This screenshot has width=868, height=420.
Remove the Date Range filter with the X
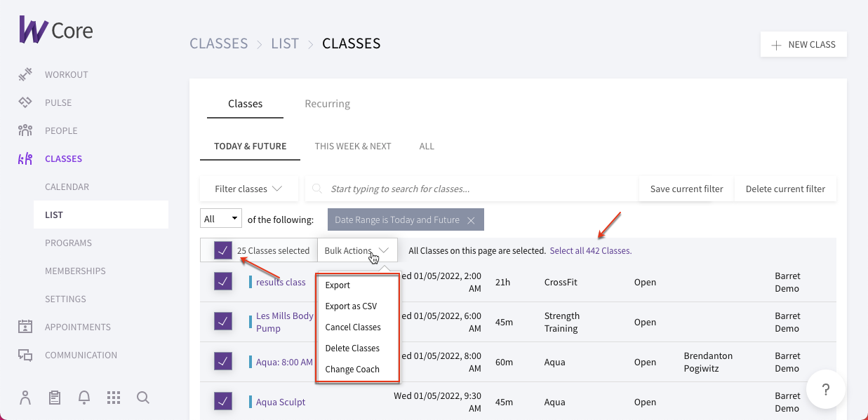[x=471, y=220]
